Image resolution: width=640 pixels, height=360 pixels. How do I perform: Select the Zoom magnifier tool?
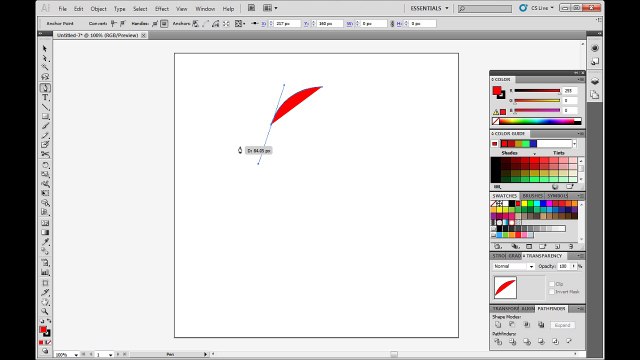(x=45, y=311)
